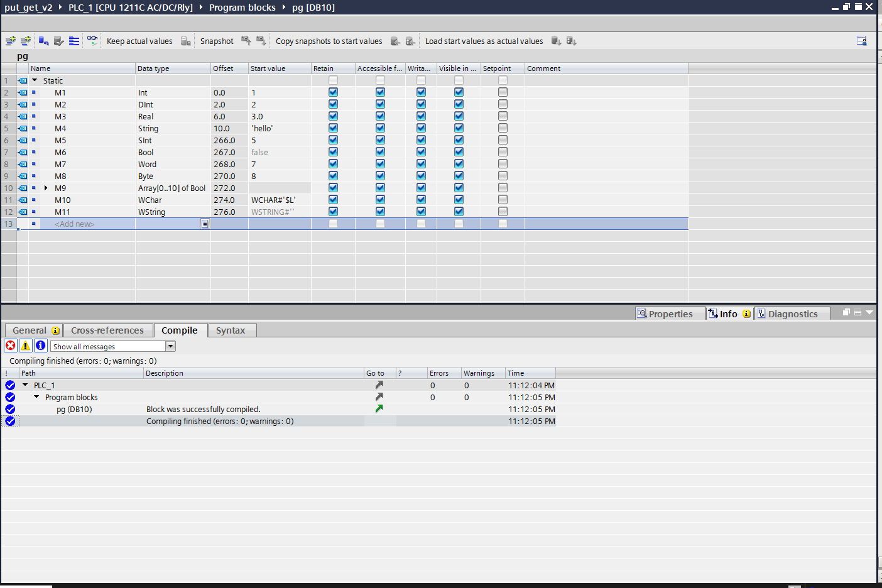Click the first icon after the Snapshot label
882x588 pixels.
pos(246,41)
